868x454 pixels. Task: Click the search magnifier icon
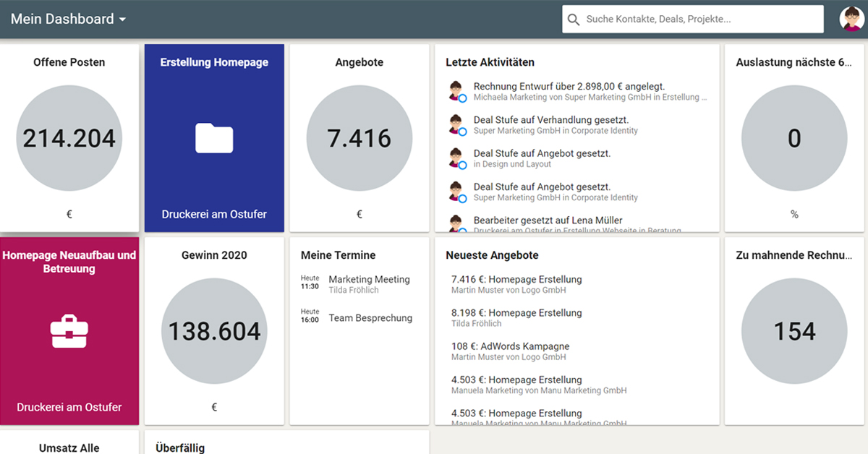coord(574,19)
